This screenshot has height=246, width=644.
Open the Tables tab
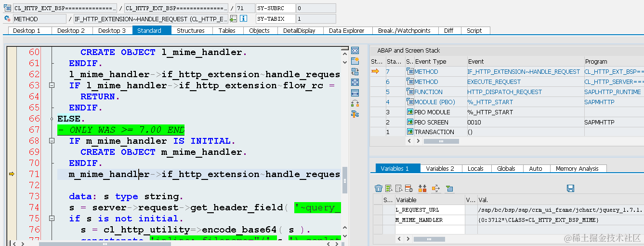pos(227,30)
